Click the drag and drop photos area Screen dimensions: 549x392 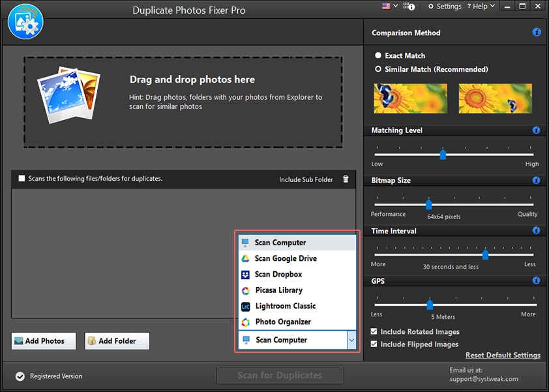pyautogui.click(x=183, y=102)
